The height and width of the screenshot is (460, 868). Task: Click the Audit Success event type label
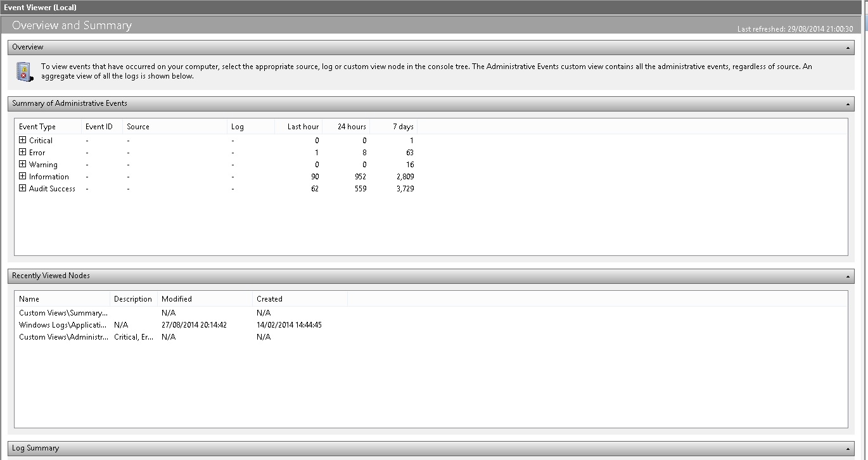coord(52,189)
